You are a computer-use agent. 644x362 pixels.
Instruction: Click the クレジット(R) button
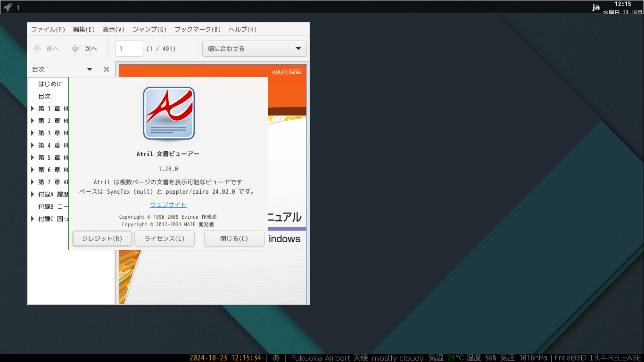102,239
